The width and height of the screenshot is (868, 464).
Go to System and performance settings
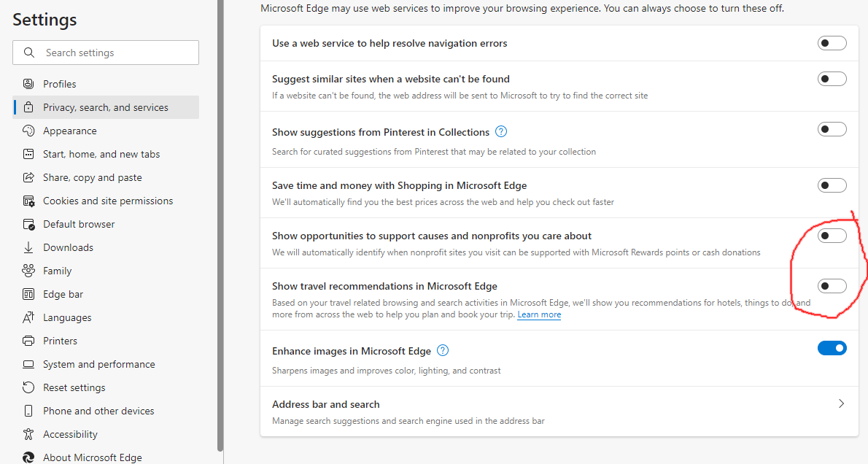click(x=98, y=364)
